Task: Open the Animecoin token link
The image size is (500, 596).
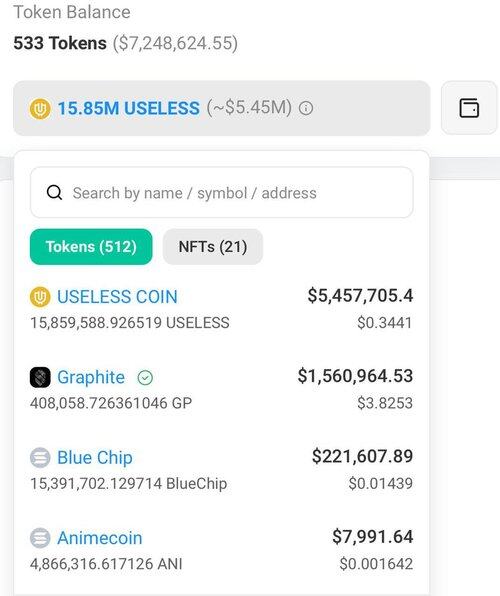Action: (x=100, y=538)
